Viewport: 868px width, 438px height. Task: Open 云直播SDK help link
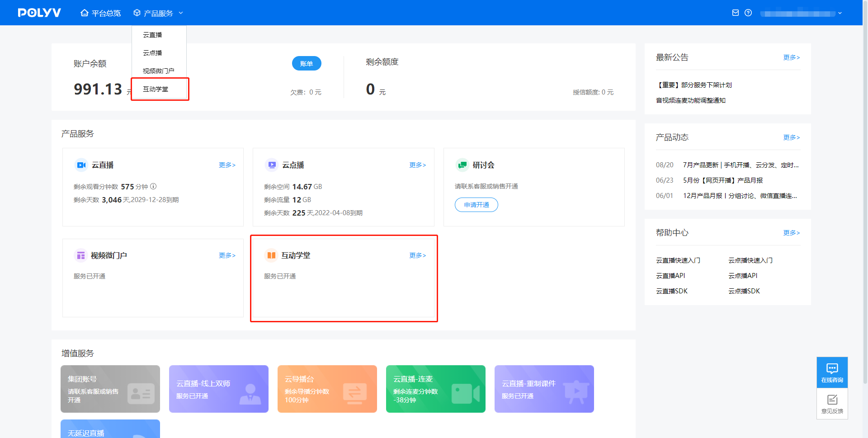[672, 291]
